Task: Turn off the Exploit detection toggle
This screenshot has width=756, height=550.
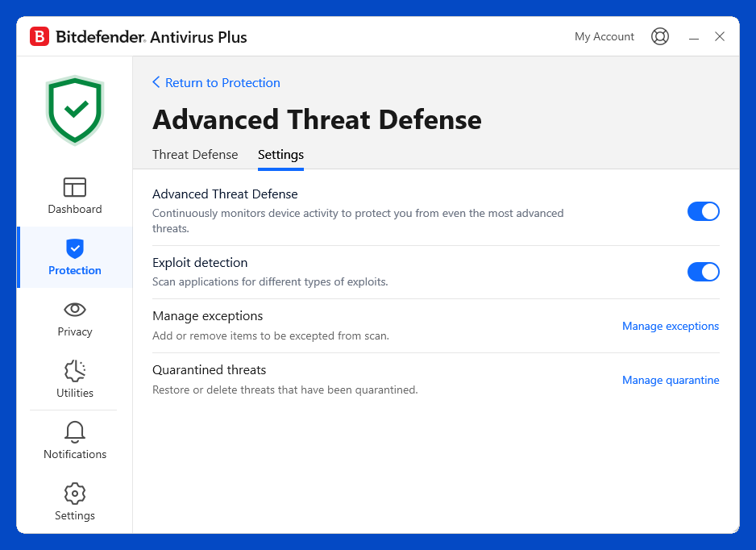Action: click(x=703, y=272)
